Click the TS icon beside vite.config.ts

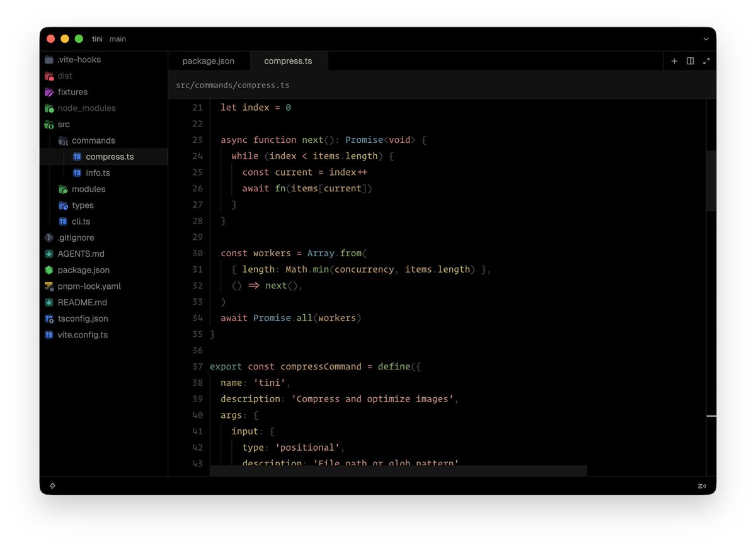click(x=49, y=335)
